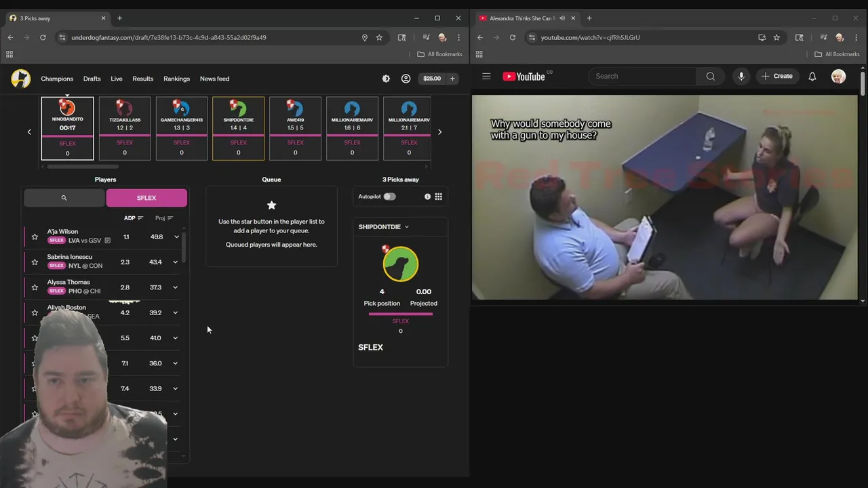The width and height of the screenshot is (868, 488).
Task: Expand the player row with ADP 5.5
Action: (x=176, y=338)
